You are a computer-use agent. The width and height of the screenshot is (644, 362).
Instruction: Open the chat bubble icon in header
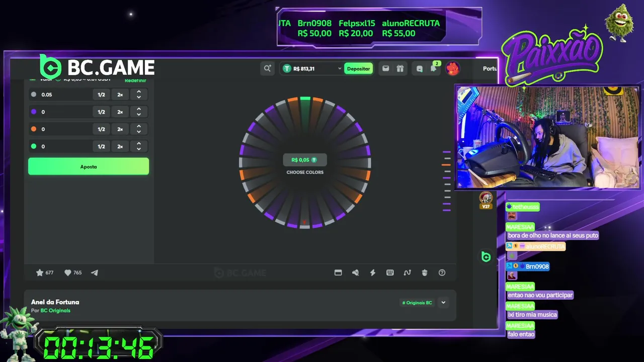click(420, 69)
